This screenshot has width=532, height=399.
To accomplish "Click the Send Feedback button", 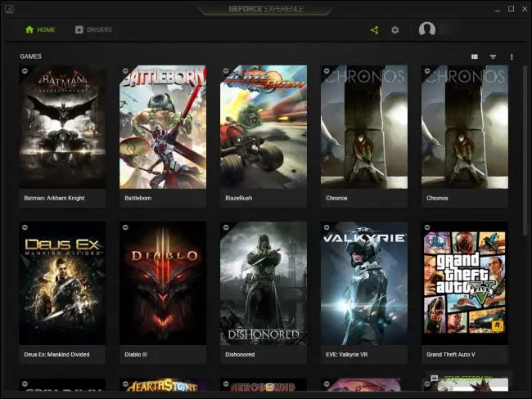I will click(467, 378).
